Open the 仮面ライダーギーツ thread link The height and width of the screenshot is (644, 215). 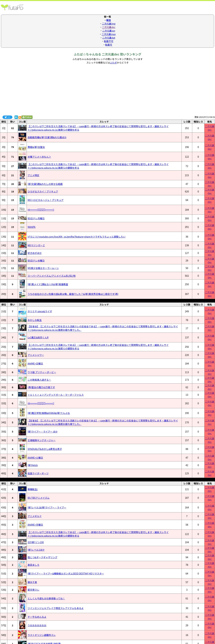pos(38,473)
